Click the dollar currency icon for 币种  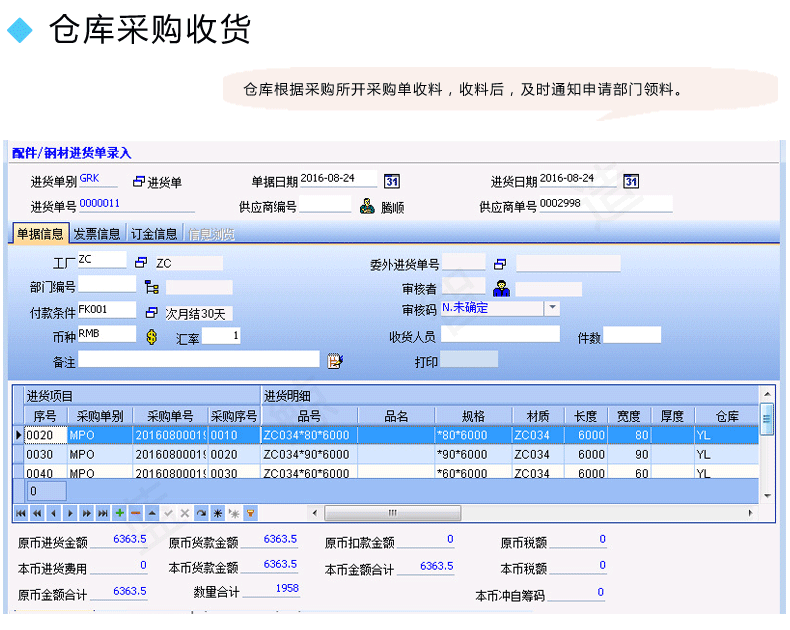[152, 337]
